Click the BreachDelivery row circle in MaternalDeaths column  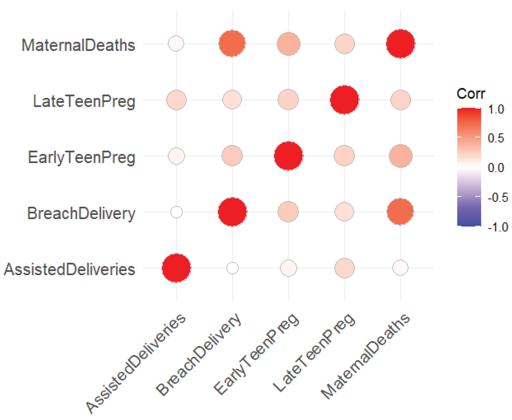point(400,212)
